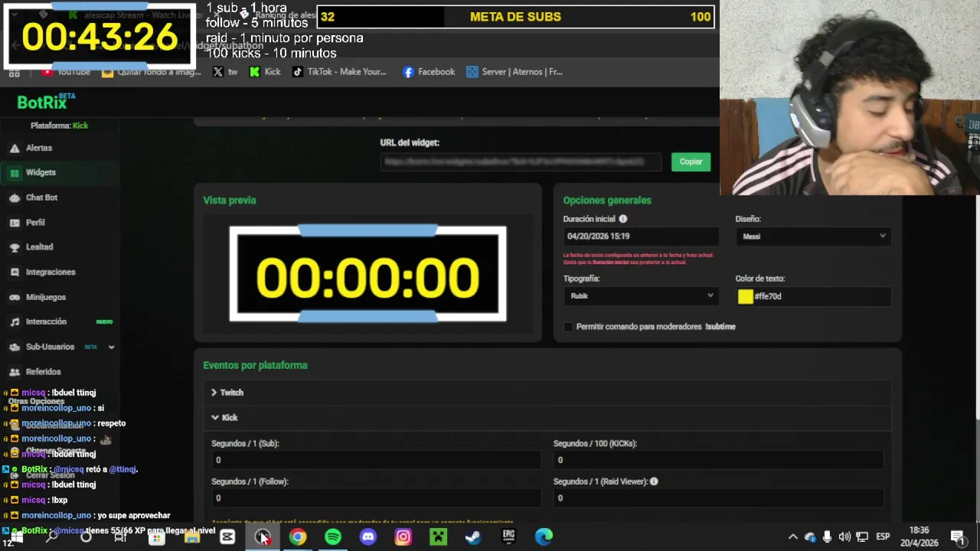Click the Copiar button

pyautogui.click(x=691, y=161)
